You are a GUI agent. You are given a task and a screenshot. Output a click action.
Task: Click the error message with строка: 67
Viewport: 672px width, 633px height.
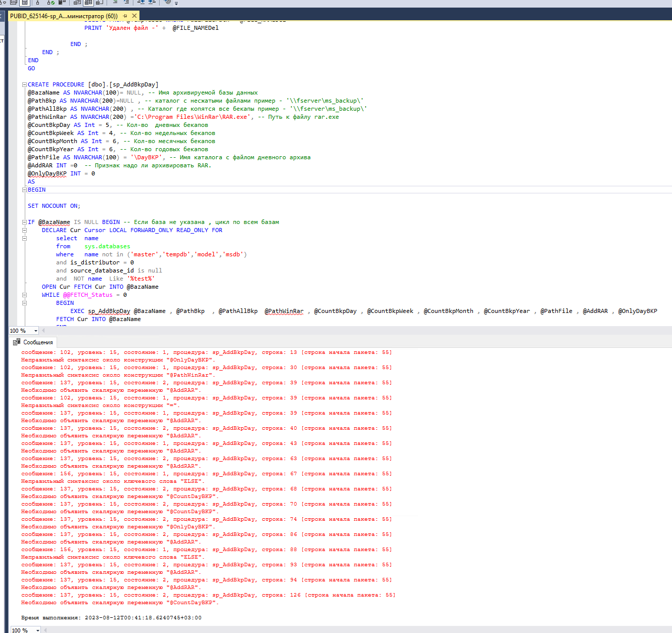point(206,474)
